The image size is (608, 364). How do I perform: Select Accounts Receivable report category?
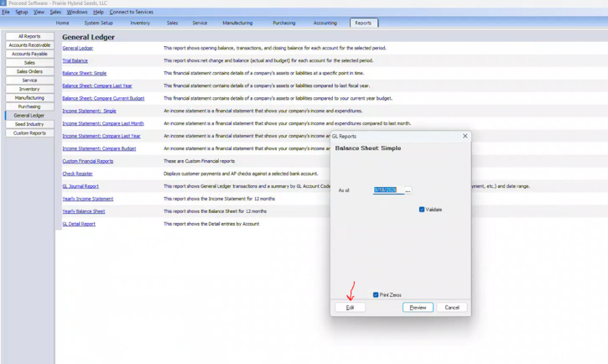(x=29, y=45)
